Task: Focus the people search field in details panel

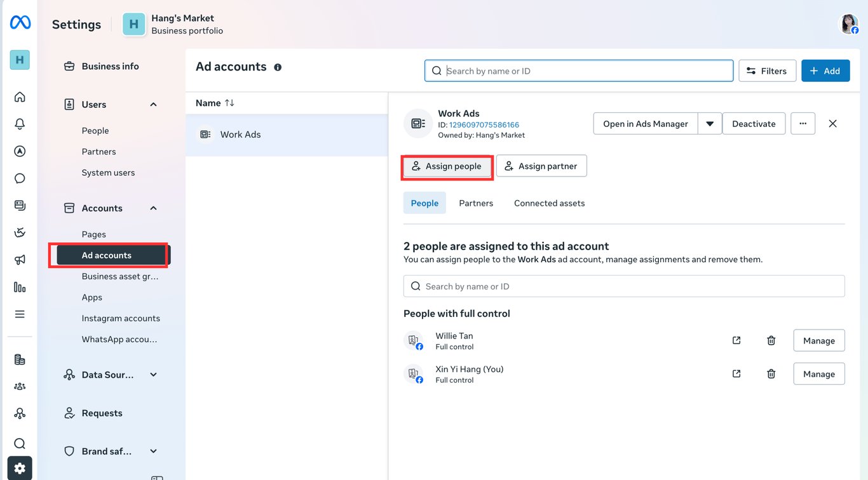Action: 624,286
